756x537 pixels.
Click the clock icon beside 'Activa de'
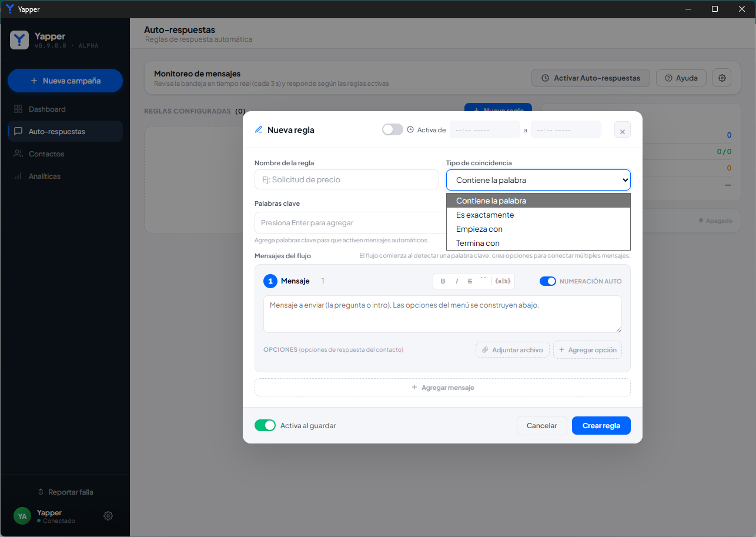pos(410,129)
